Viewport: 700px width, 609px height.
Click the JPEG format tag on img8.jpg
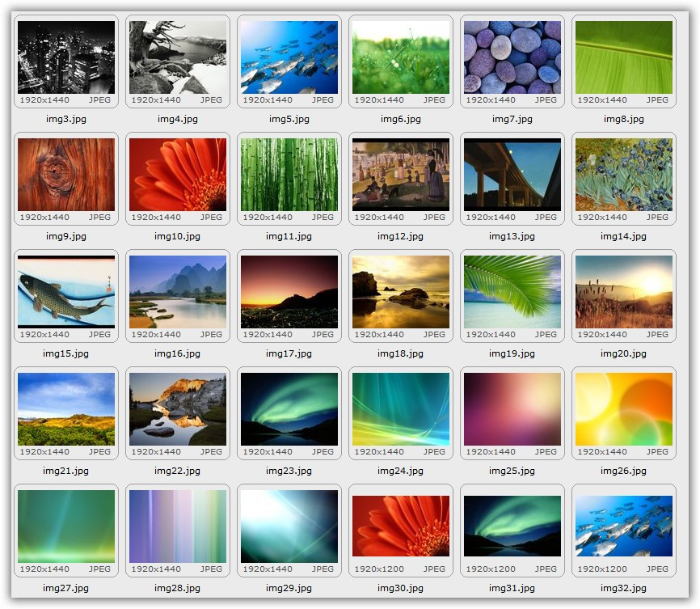(x=658, y=100)
